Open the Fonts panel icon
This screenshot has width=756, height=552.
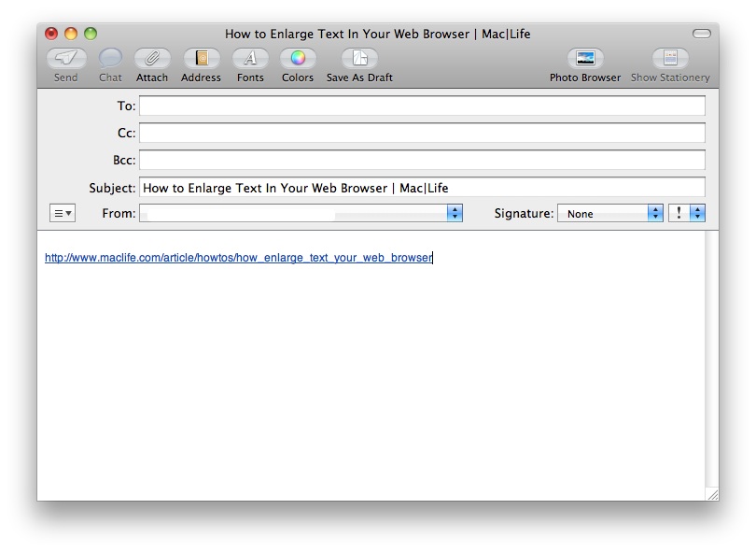pos(250,59)
